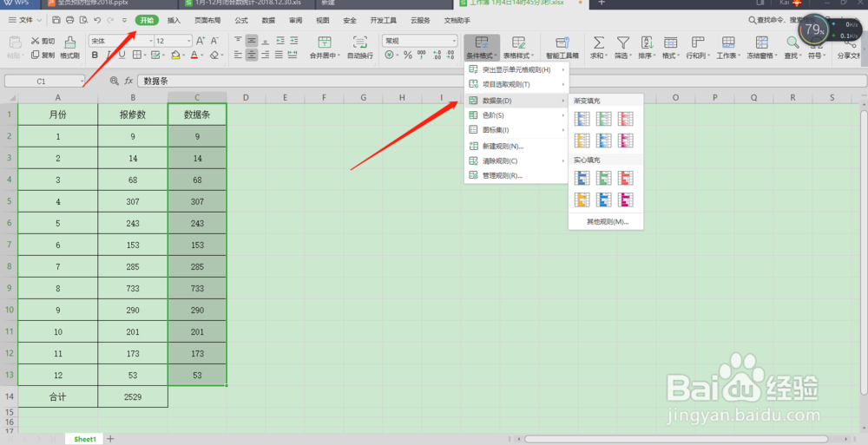This screenshot has height=445, width=868.
Task: Click the Copy (复制) button
Action: pyautogui.click(x=43, y=55)
